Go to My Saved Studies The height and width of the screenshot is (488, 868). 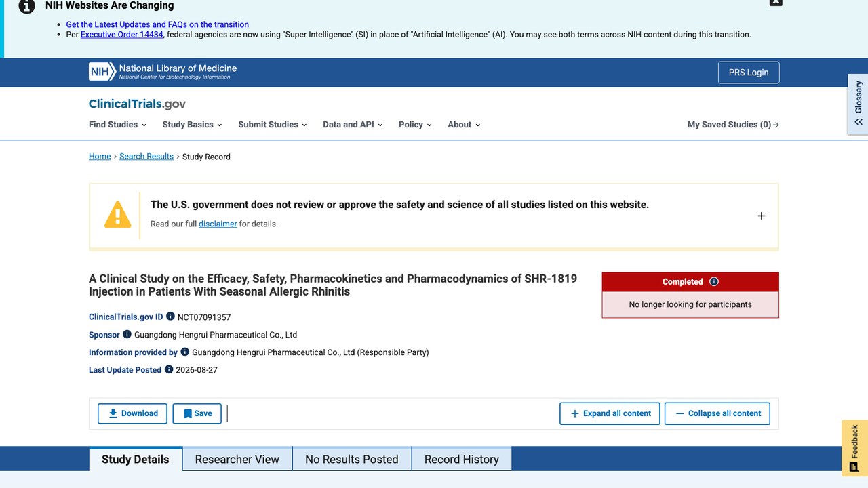(x=733, y=125)
